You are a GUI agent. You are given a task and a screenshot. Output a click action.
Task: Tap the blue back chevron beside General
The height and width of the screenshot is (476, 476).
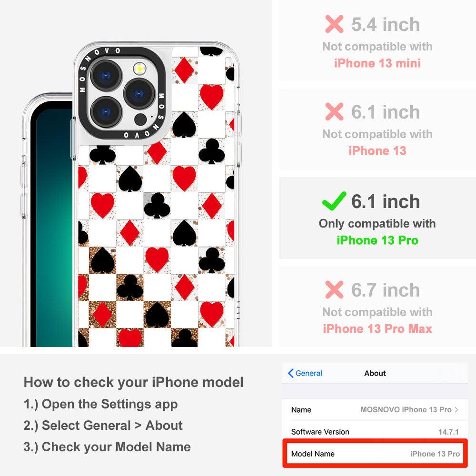[290, 373]
